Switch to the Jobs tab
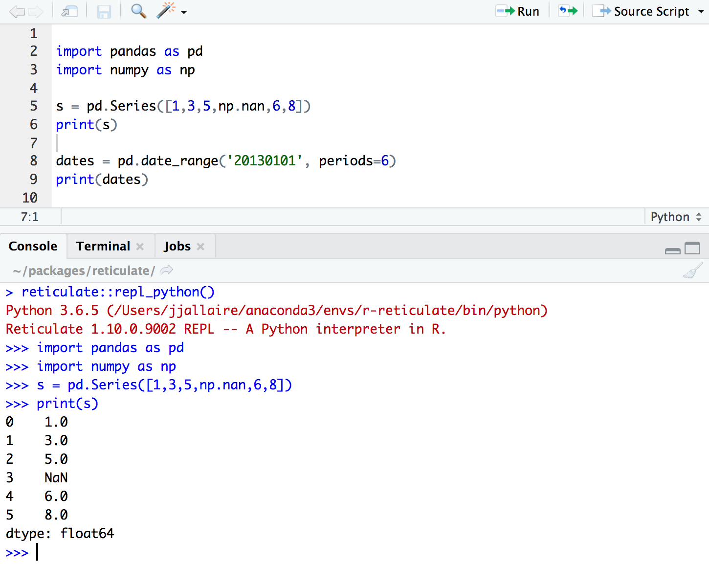 click(177, 246)
